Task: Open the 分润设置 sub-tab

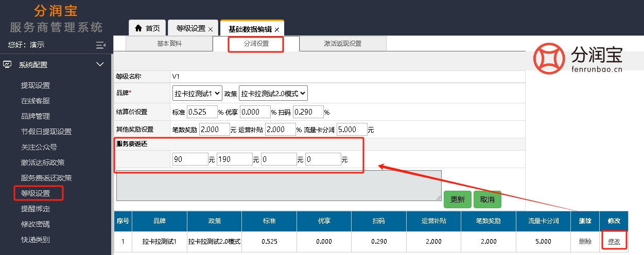Action: (x=256, y=44)
